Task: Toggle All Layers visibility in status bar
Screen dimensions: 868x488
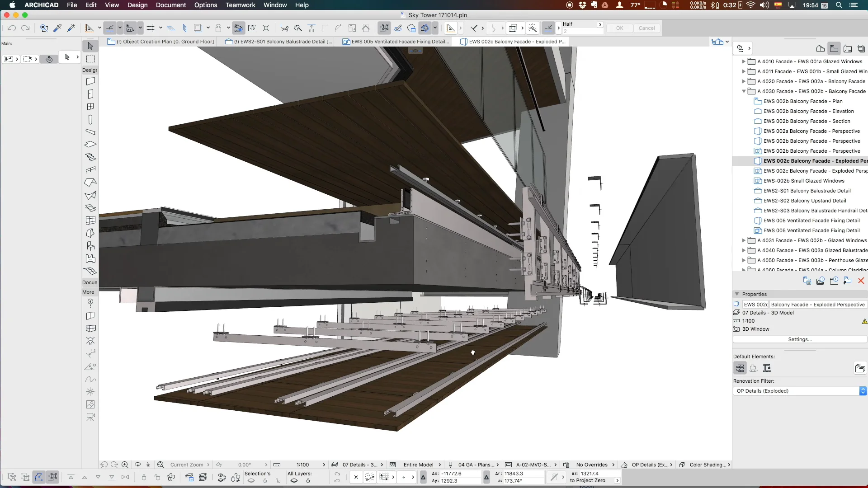Action: pos(293,481)
